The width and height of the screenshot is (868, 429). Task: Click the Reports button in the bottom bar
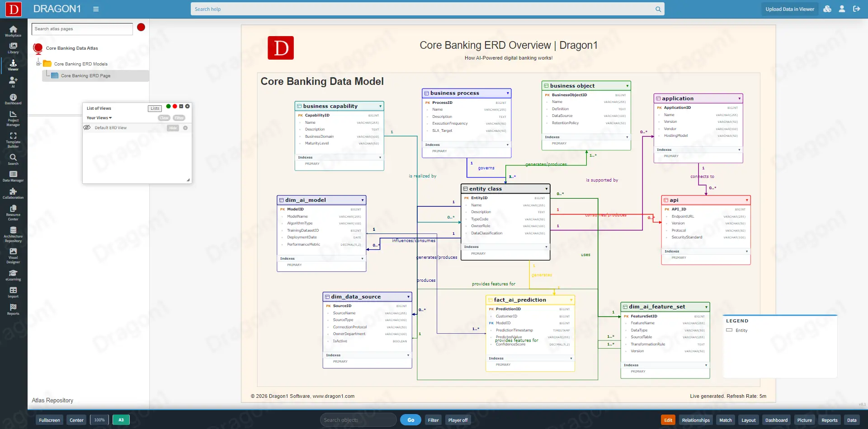(x=829, y=420)
